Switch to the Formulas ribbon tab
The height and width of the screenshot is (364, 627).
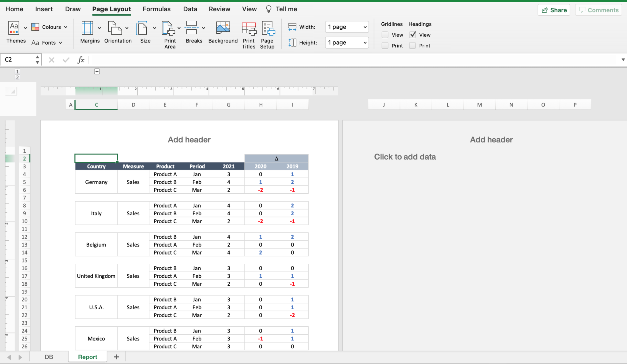pyautogui.click(x=156, y=9)
